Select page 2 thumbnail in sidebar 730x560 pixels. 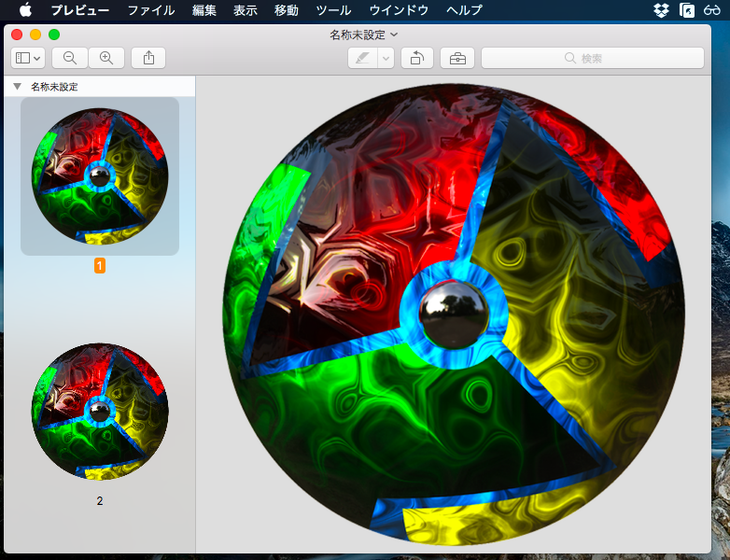click(100, 412)
